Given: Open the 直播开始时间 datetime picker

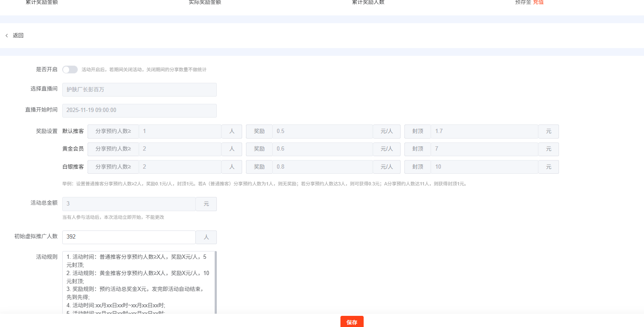Looking at the screenshot, I should click(x=139, y=110).
